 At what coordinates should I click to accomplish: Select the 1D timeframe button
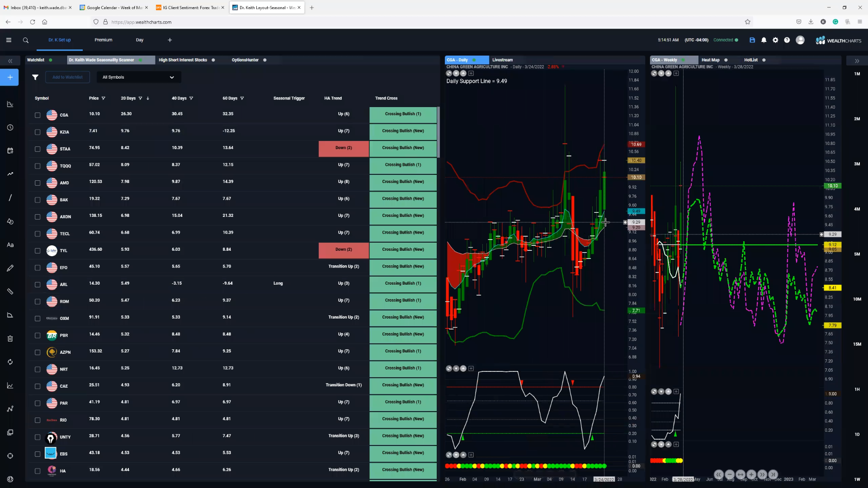[857, 434]
